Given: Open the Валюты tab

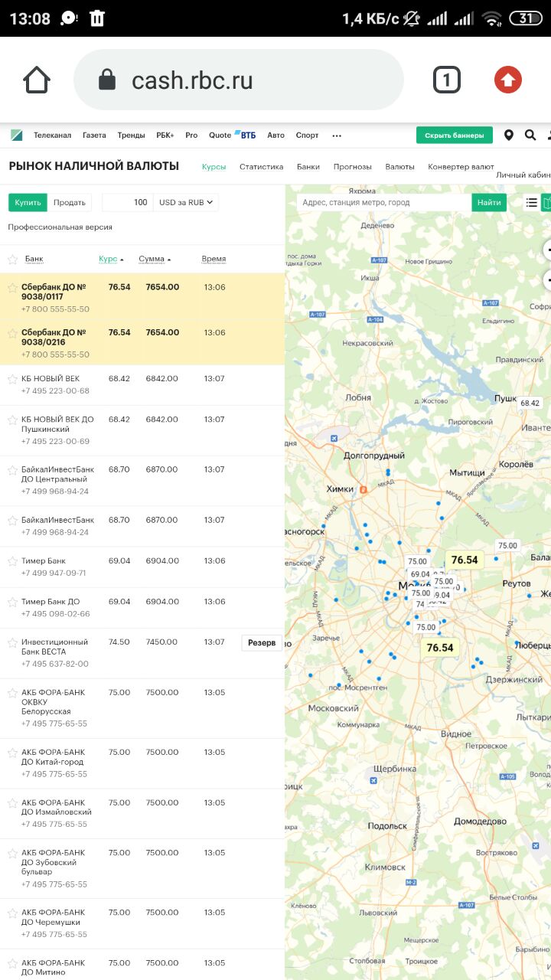Looking at the screenshot, I should 399,166.
